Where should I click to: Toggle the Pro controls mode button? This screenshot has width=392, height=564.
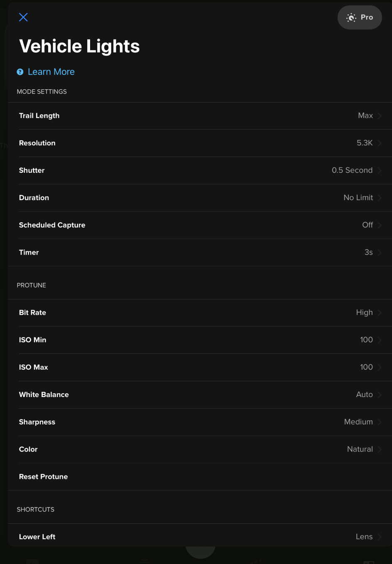[360, 17]
